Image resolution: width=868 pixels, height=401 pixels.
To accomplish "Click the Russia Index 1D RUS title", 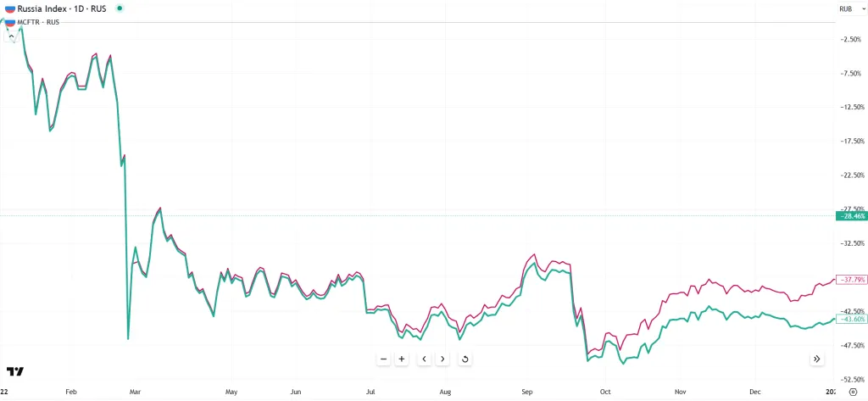I will [x=64, y=8].
